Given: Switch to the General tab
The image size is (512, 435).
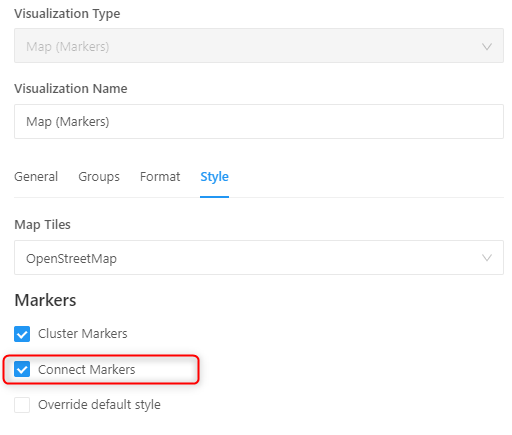Looking at the screenshot, I should click(x=36, y=176).
